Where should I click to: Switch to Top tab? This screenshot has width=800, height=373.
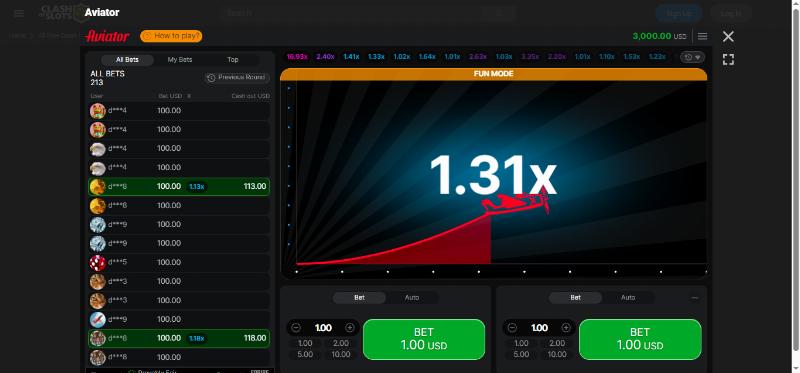point(233,60)
